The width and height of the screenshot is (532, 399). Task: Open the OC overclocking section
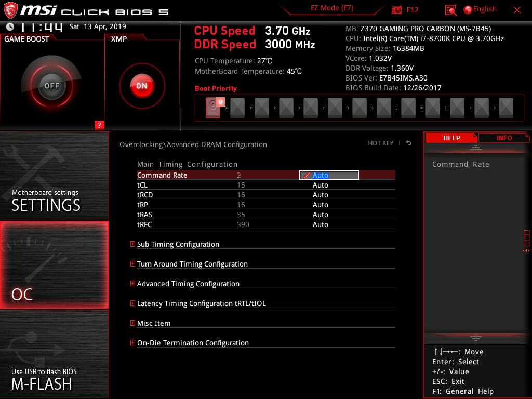(54, 265)
